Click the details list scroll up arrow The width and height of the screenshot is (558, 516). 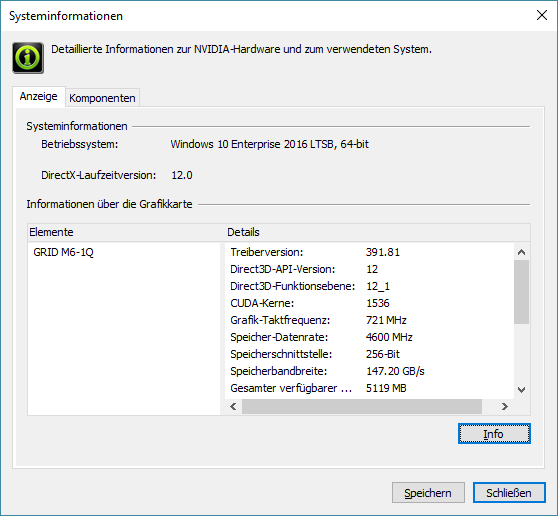pos(522,252)
